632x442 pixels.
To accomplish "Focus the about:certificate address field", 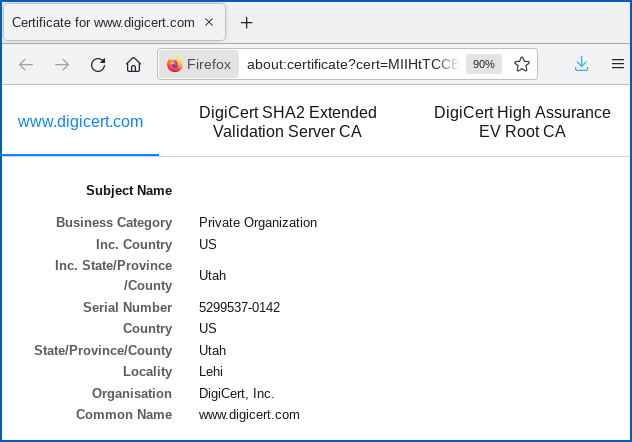I will pos(352,65).
